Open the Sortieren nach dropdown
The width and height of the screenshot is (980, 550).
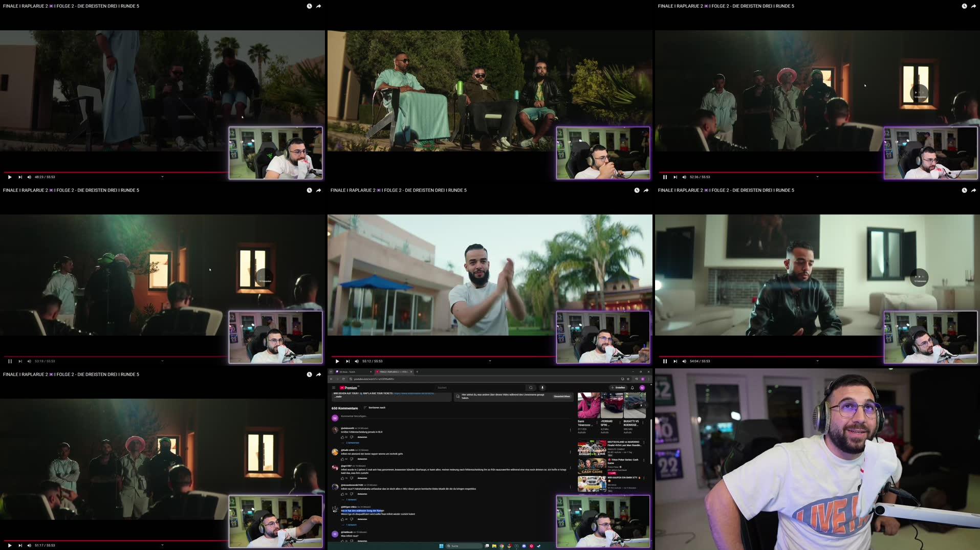coord(375,408)
